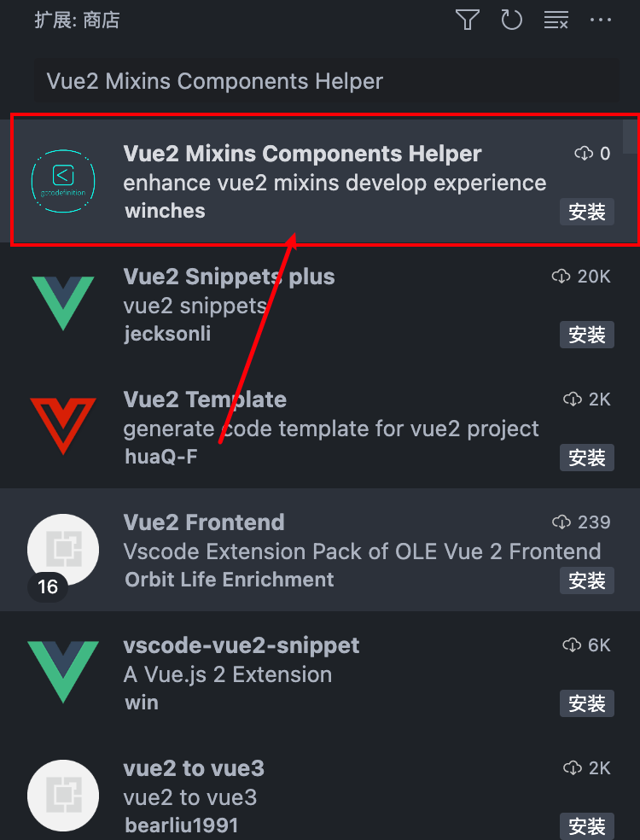Click the vscode-vue2-snippet Vue logo
This screenshot has height=840, width=640.
pyautogui.click(x=63, y=672)
